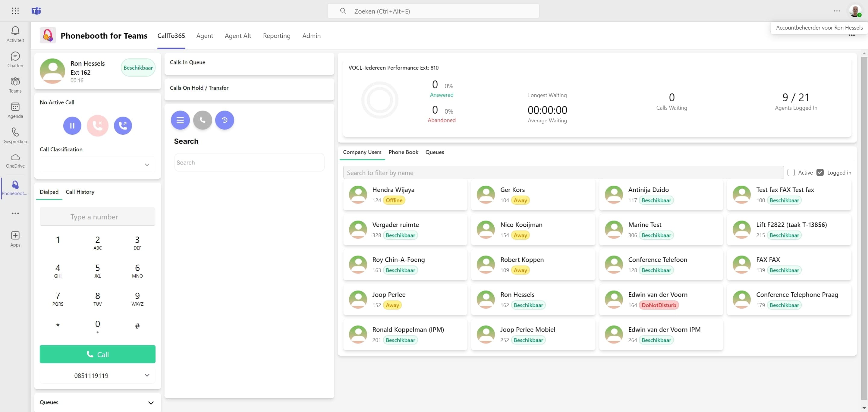Open the Apps store icon
This screenshot has width=868, height=412.
[x=15, y=239]
